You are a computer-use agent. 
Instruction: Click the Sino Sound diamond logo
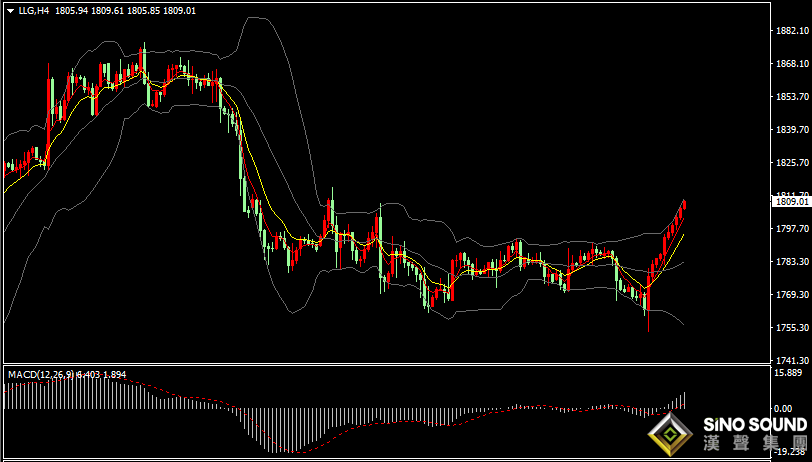pos(671,435)
